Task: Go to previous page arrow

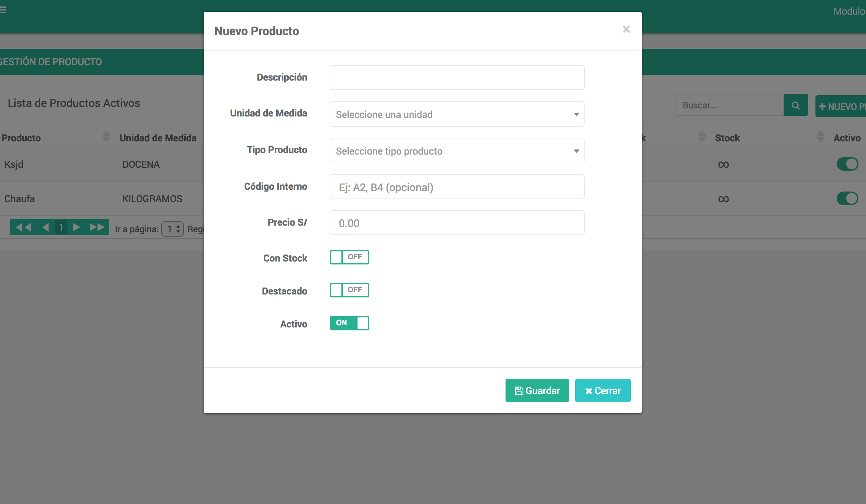Action: tap(45, 227)
